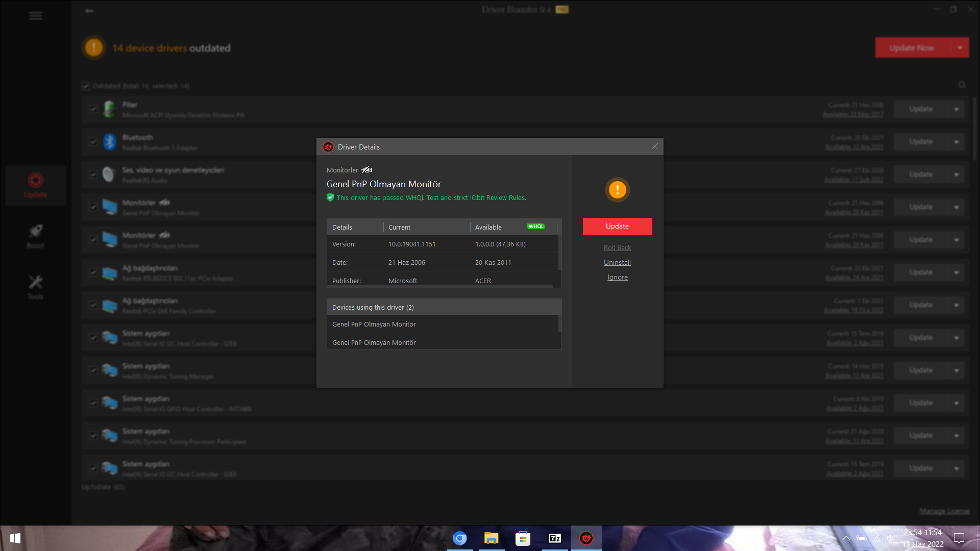Image resolution: width=980 pixels, height=551 pixels.
Task: Expand dropdown next to Piller Update button
Action: (956, 109)
